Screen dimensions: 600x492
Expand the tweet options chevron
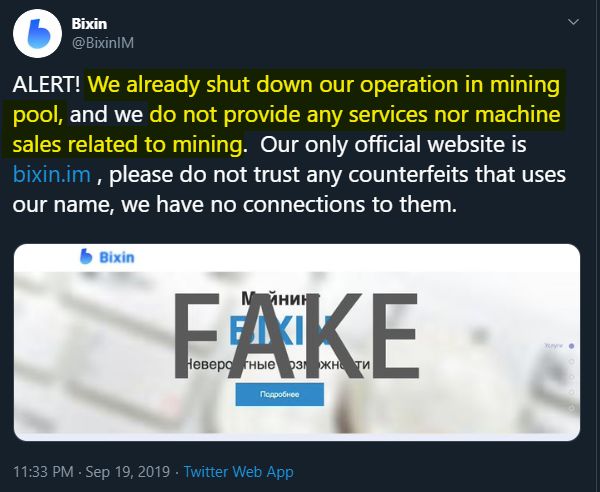[573, 21]
